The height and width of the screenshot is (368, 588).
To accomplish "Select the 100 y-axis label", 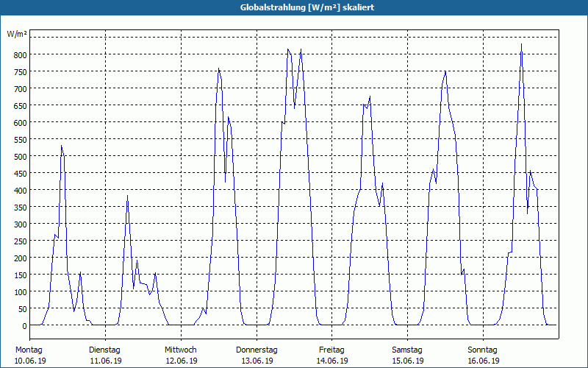I will [x=20, y=292].
